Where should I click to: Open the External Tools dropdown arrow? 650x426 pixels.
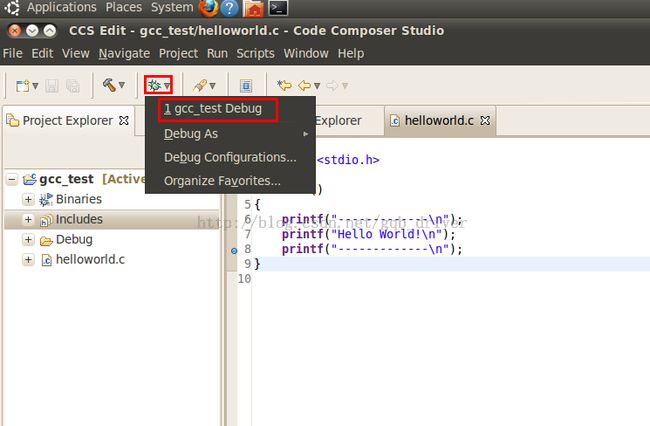(x=212, y=86)
